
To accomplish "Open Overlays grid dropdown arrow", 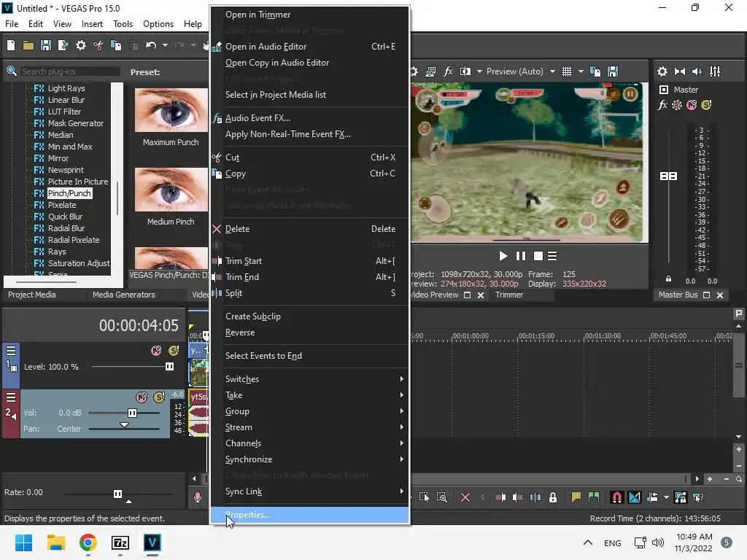I will coord(580,71).
